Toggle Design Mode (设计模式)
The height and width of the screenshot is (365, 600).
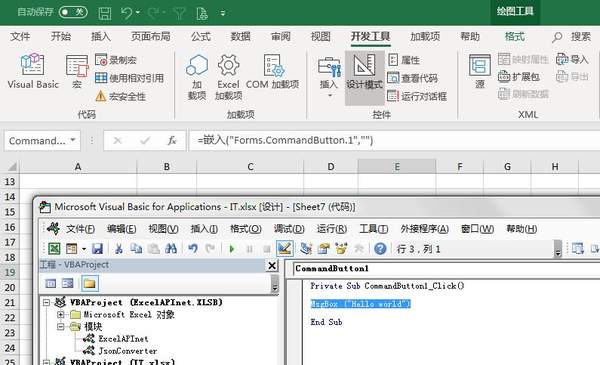point(364,78)
